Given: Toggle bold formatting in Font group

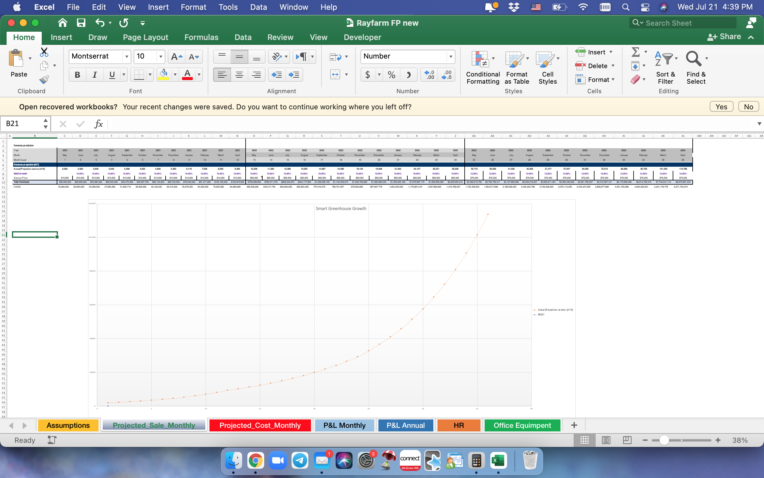Looking at the screenshot, I should 77,75.
